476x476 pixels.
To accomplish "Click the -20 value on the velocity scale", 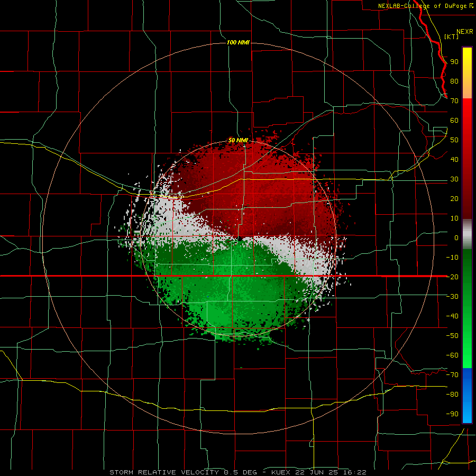I will pyautogui.click(x=452, y=277).
